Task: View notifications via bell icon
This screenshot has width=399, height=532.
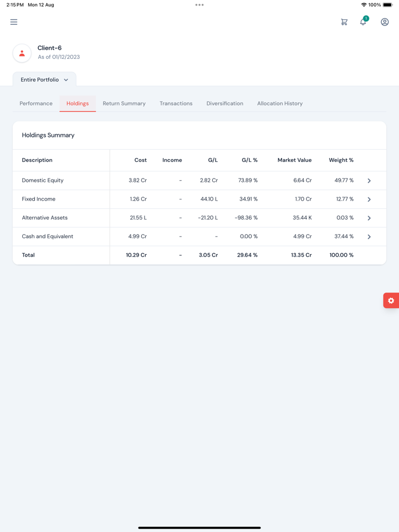Action: click(x=363, y=22)
